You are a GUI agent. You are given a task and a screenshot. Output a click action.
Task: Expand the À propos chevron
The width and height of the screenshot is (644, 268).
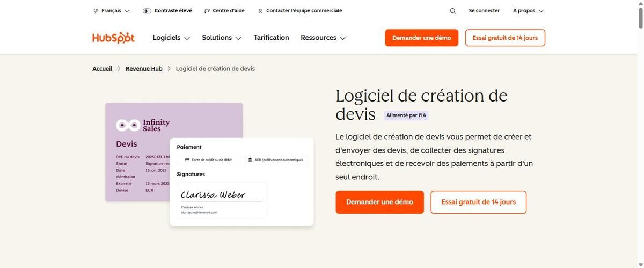click(541, 11)
